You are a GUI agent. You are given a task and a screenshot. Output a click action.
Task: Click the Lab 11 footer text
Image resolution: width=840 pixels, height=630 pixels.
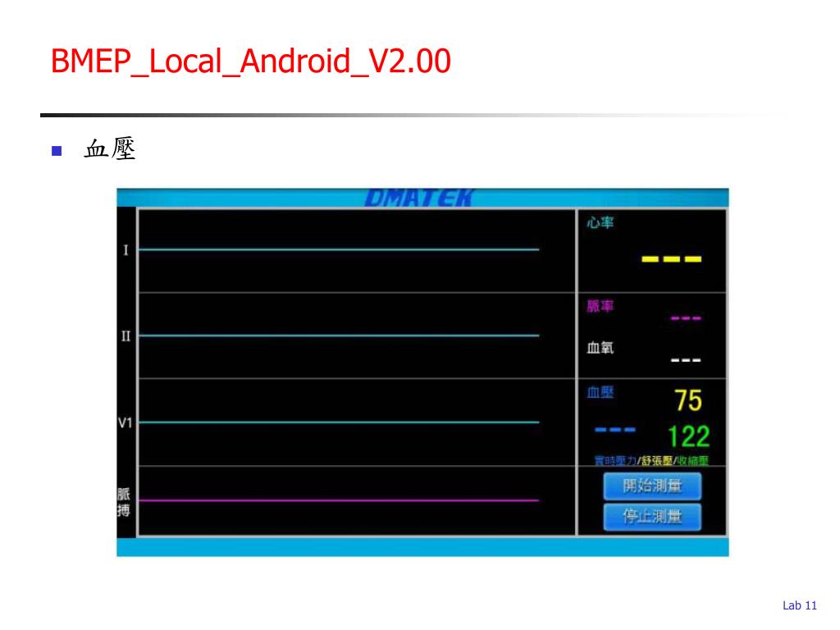point(799,605)
